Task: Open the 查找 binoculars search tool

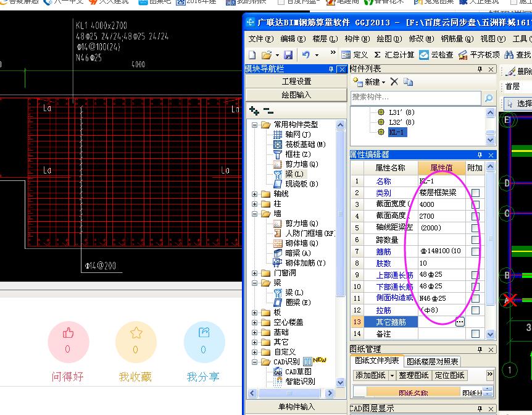Action: point(517,55)
